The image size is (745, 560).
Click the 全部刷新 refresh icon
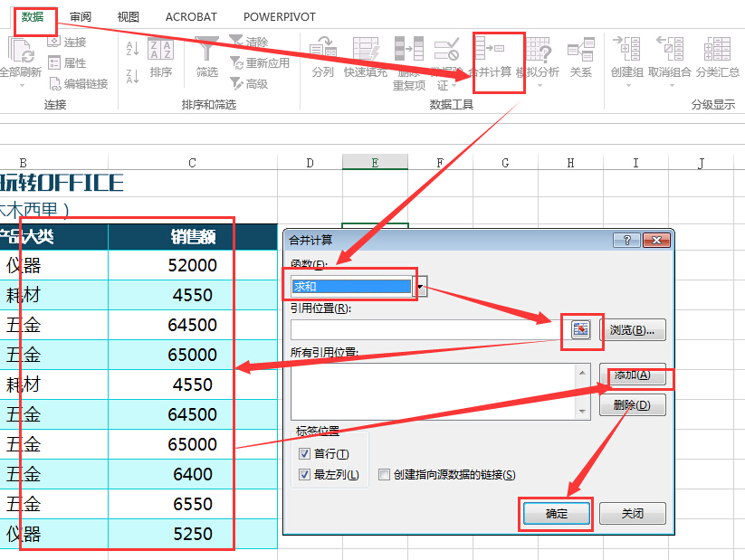coord(21,50)
